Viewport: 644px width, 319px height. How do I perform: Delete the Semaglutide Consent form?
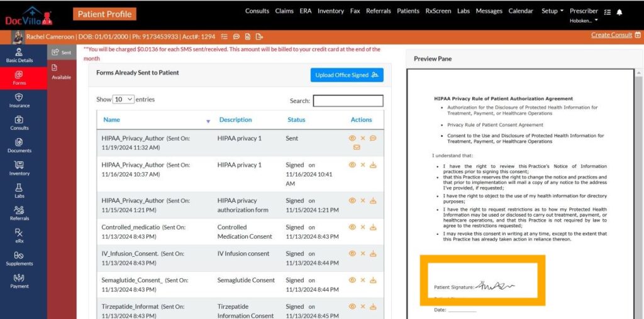tap(363, 280)
